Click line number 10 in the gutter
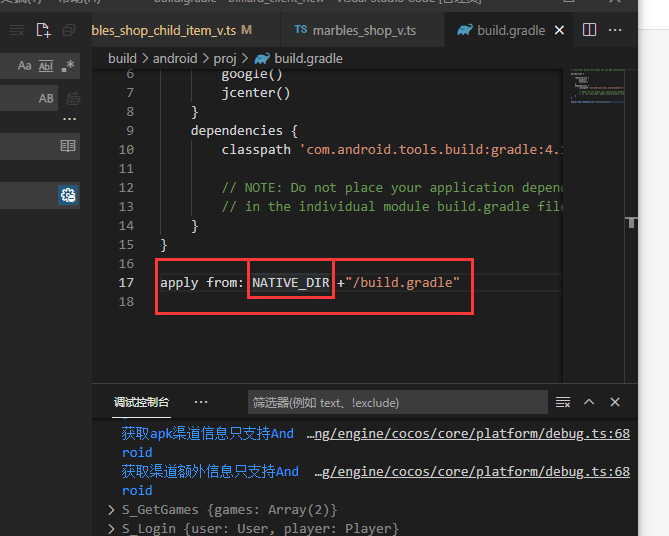Image resolution: width=669 pixels, height=536 pixels. (126, 150)
